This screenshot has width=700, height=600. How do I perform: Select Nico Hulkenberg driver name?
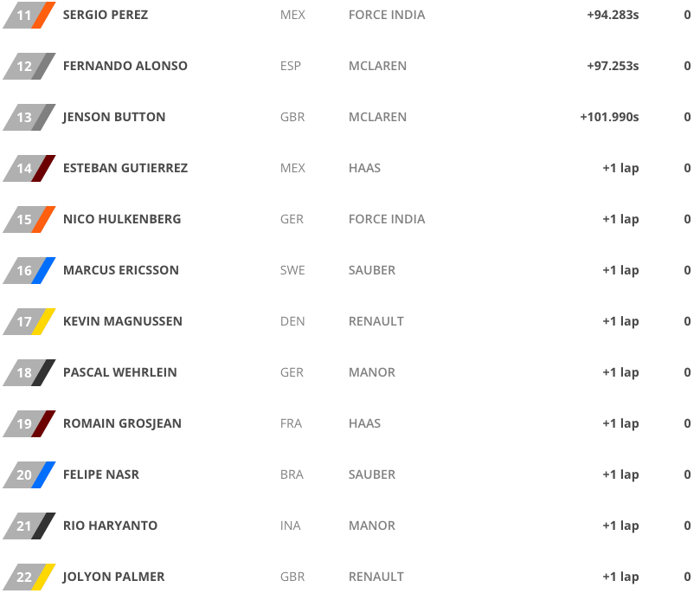122,219
